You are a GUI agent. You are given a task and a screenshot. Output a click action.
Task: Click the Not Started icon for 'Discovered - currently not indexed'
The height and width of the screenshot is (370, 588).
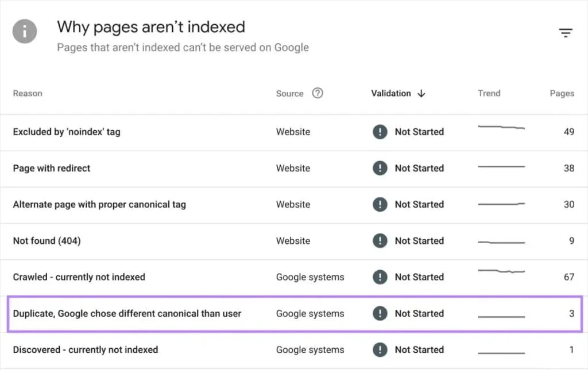click(380, 350)
